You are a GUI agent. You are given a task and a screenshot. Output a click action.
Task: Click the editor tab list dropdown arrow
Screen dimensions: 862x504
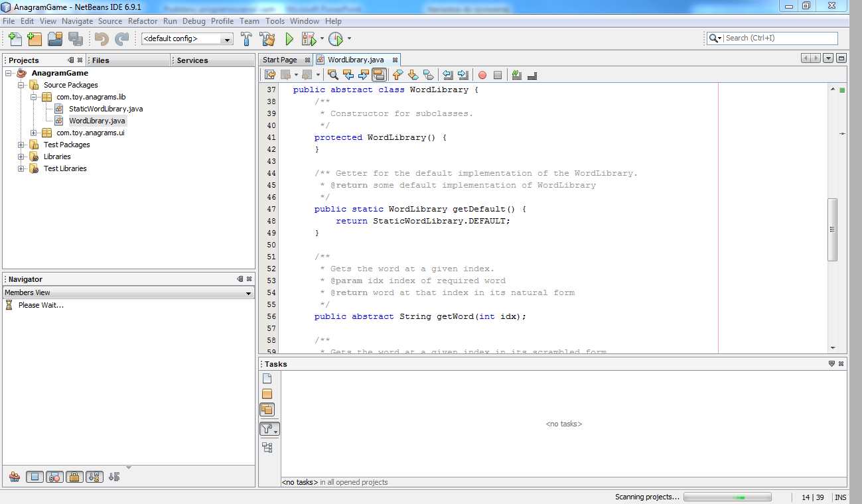(828, 58)
